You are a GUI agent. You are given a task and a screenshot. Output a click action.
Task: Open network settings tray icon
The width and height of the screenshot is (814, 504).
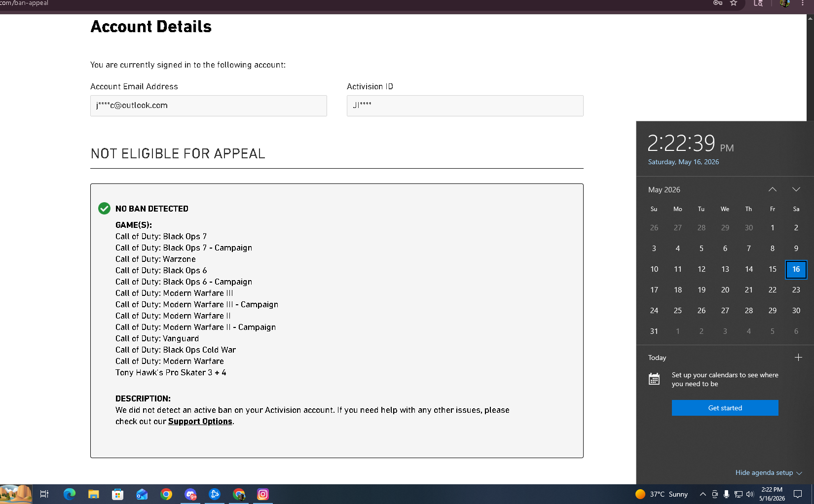(739, 494)
